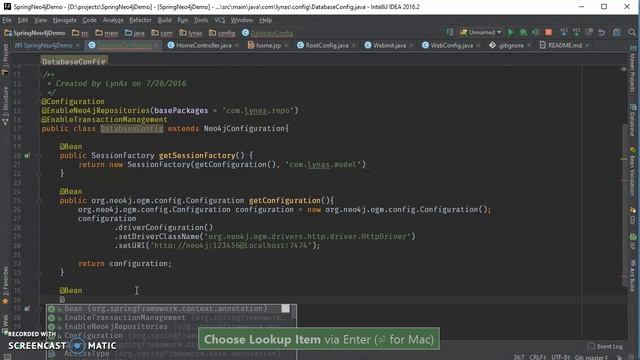
Task: Open Search Everywhere magnifier icon
Action: 632,32
